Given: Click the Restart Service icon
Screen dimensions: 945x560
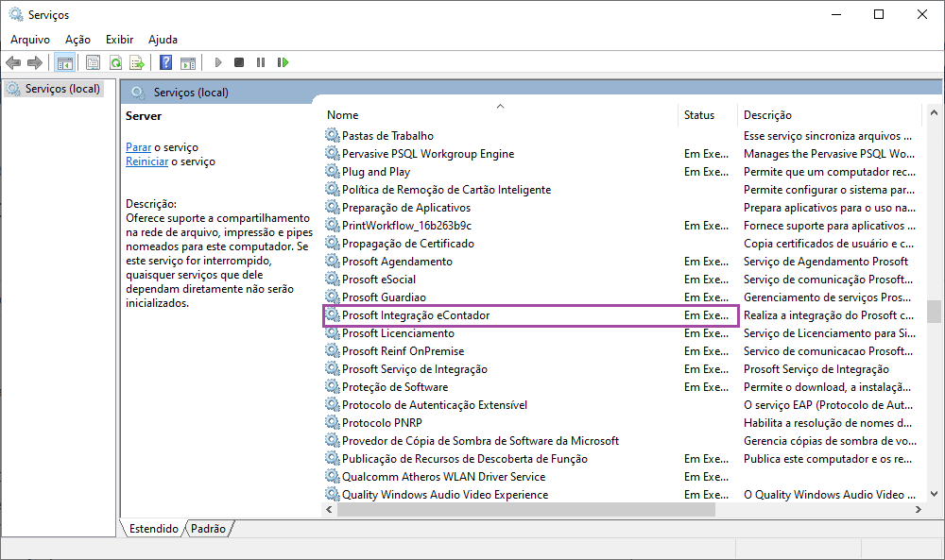Looking at the screenshot, I should tap(283, 62).
